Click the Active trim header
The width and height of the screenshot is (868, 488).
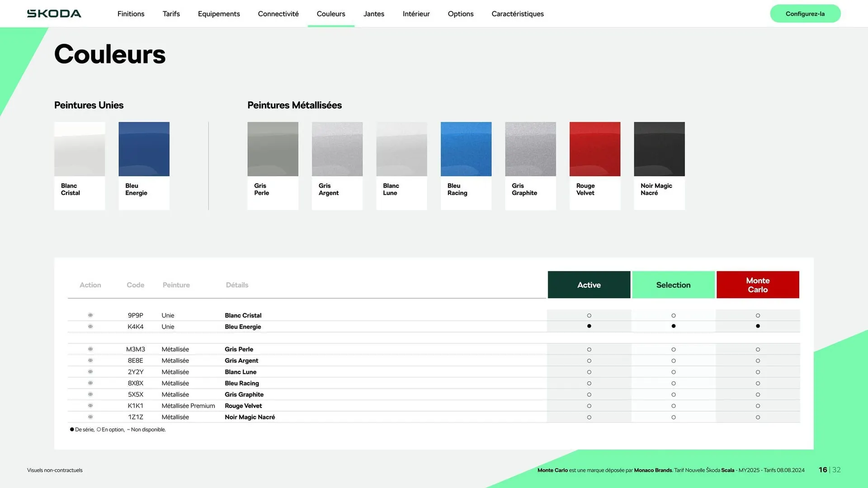click(589, 285)
